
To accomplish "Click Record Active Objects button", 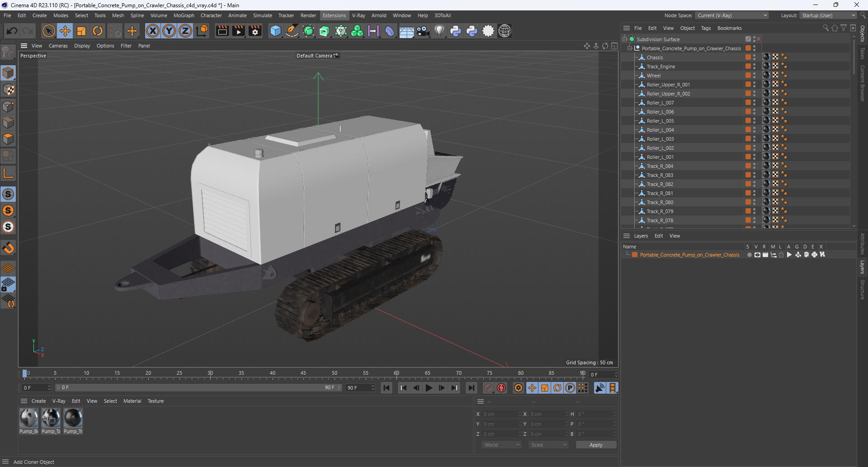I will (x=488, y=388).
